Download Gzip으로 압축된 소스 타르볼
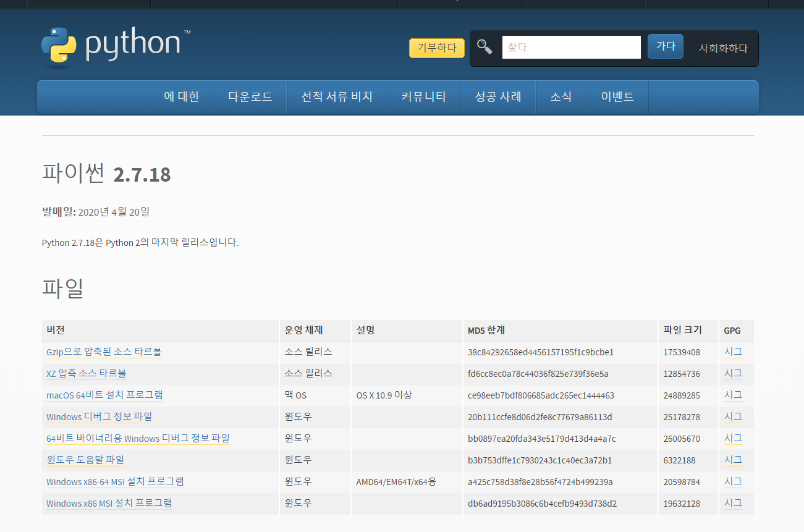Screen dimensions: 804x532 (104, 352)
